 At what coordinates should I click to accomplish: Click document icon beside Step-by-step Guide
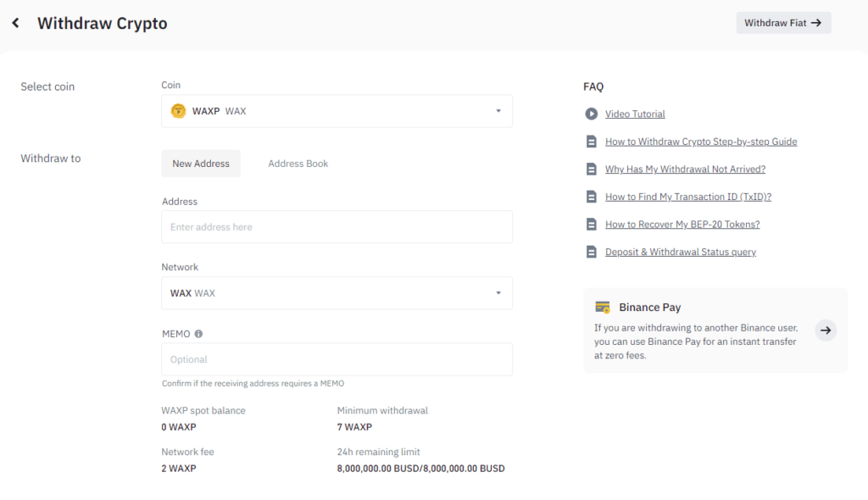591,142
